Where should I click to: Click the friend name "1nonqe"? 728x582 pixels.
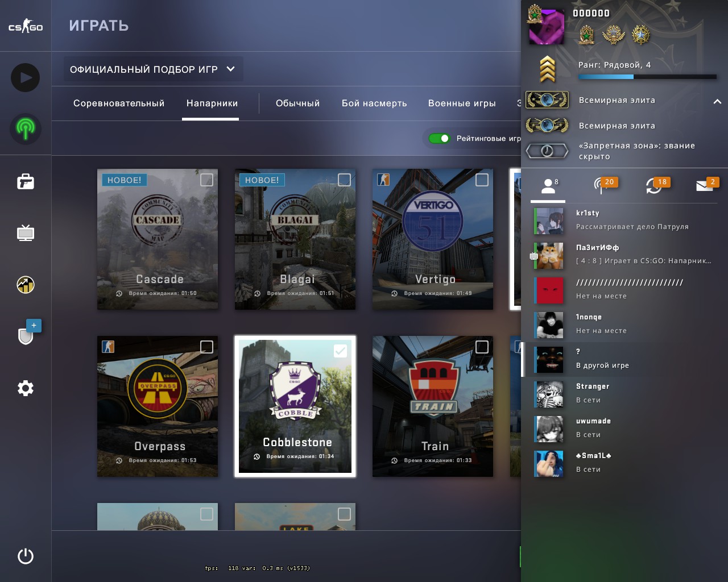click(x=589, y=317)
